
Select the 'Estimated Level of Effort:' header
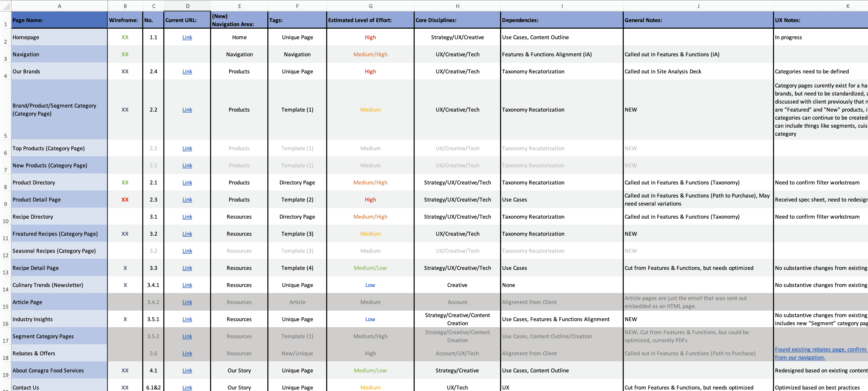[x=370, y=20]
